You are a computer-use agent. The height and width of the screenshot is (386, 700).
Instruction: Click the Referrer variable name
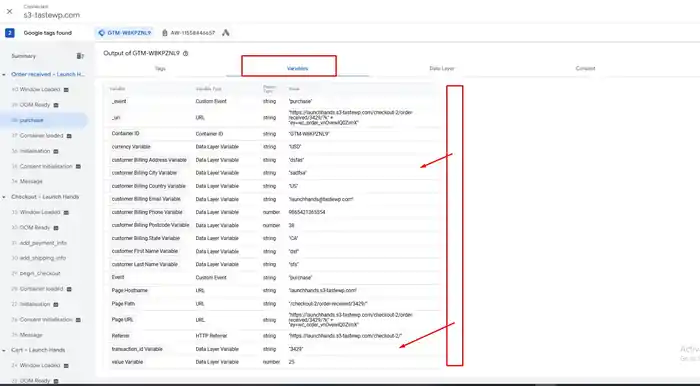(x=120, y=336)
